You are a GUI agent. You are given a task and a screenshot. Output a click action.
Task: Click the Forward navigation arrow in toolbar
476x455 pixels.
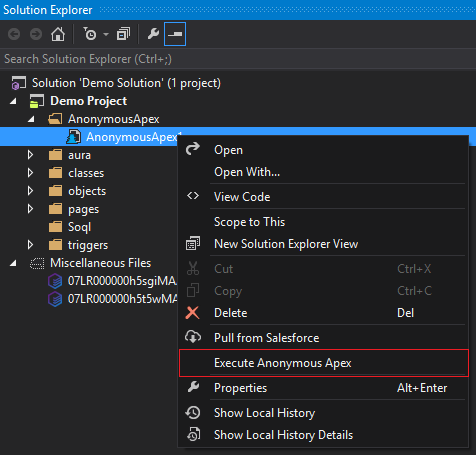(36, 34)
